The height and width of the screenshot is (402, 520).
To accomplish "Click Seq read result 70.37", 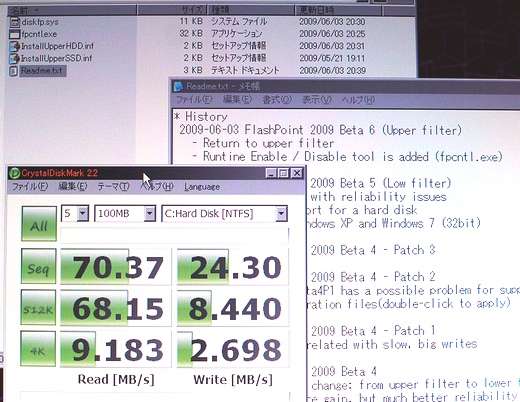I will click(x=116, y=267).
